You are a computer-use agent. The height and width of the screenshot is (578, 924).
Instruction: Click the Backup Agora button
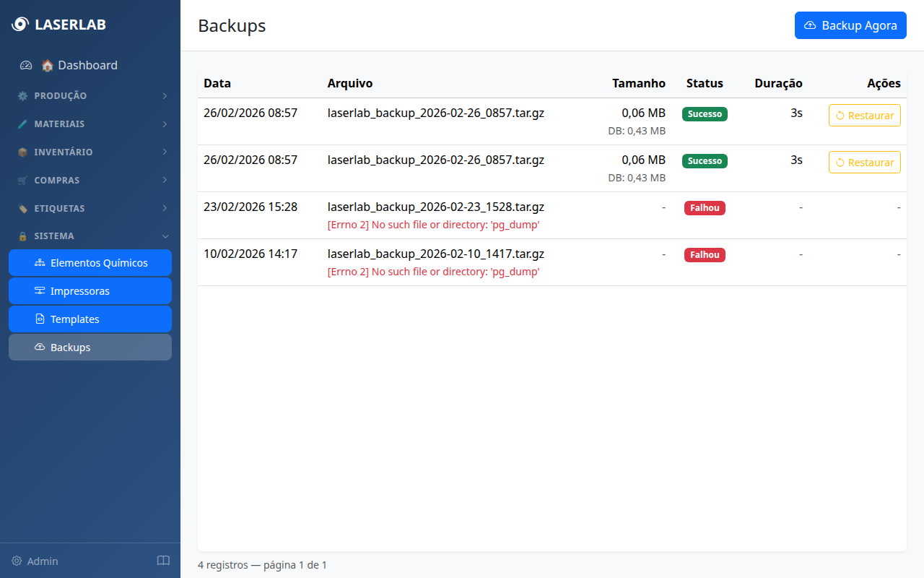point(850,25)
